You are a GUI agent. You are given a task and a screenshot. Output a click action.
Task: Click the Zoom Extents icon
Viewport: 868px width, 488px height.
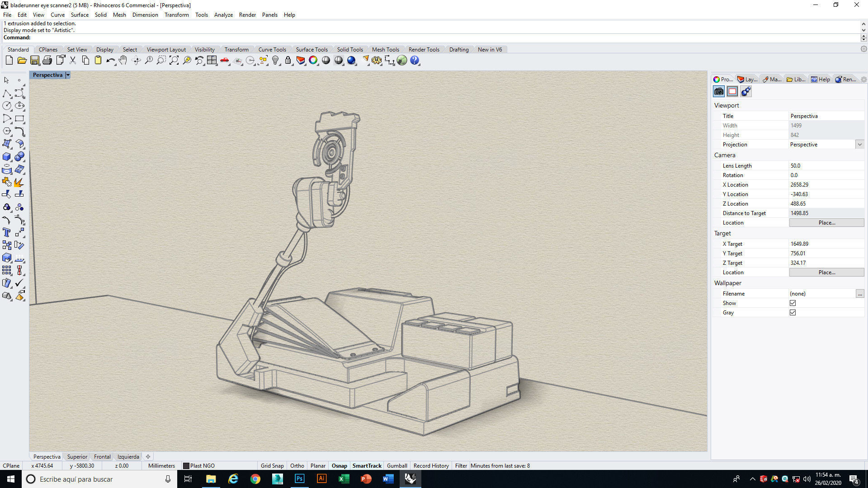(174, 60)
